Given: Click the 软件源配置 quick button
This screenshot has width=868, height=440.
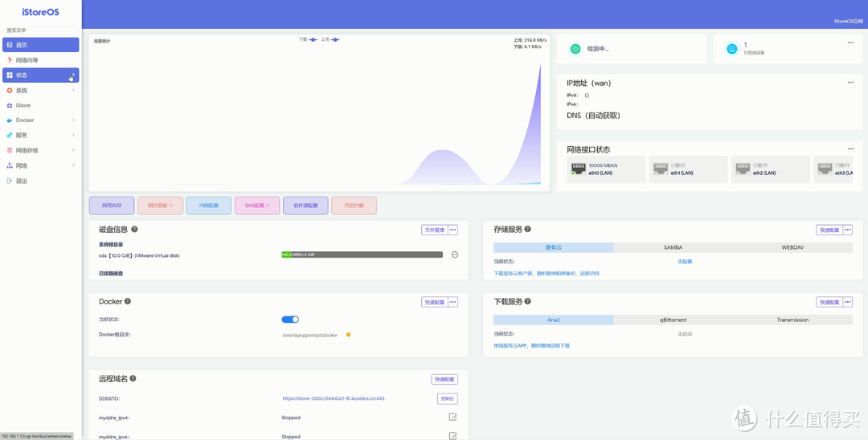Looking at the screenshot, I should pyautogui.click(x=305, y=206).
